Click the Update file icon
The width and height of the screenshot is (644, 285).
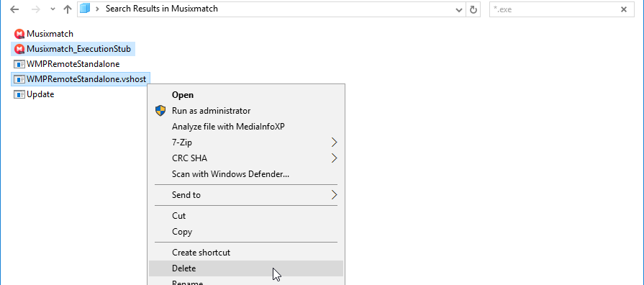[x=19, y=94]
